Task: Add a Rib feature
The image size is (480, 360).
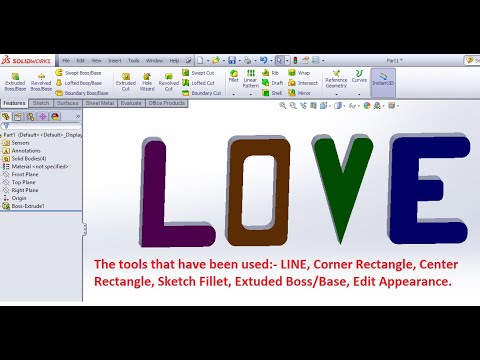Action: [270, 73]
